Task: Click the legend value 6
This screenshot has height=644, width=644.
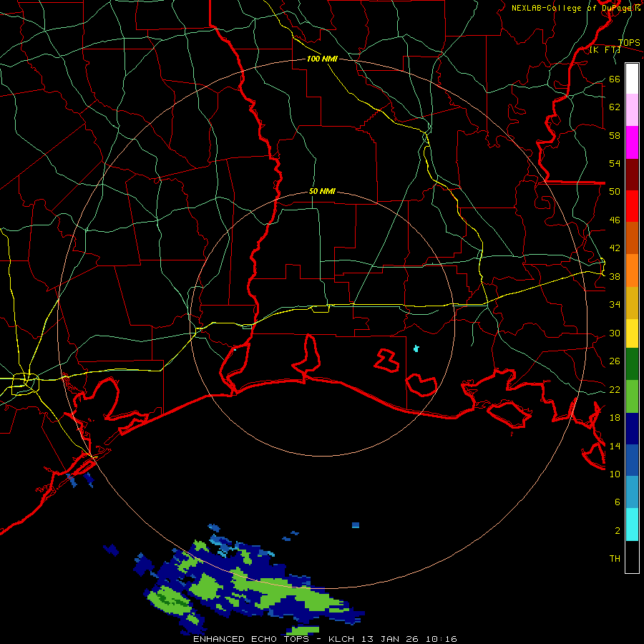Action: (618, 502)
